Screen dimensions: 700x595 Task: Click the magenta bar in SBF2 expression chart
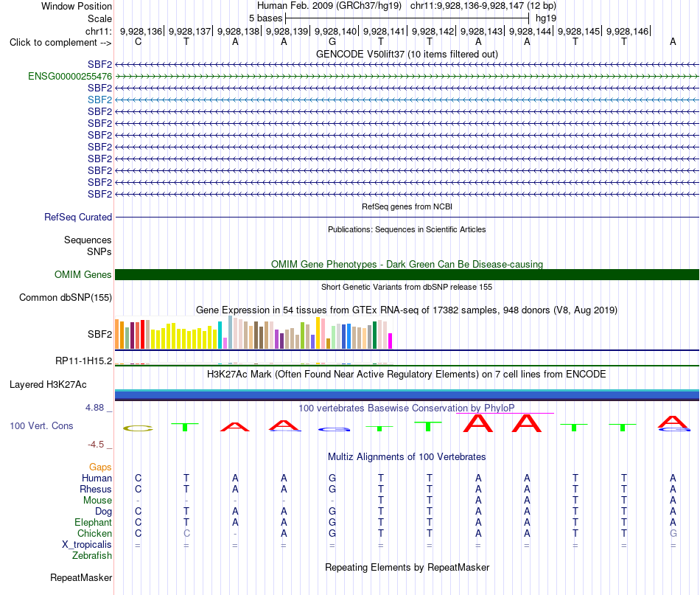coord(391,341)
